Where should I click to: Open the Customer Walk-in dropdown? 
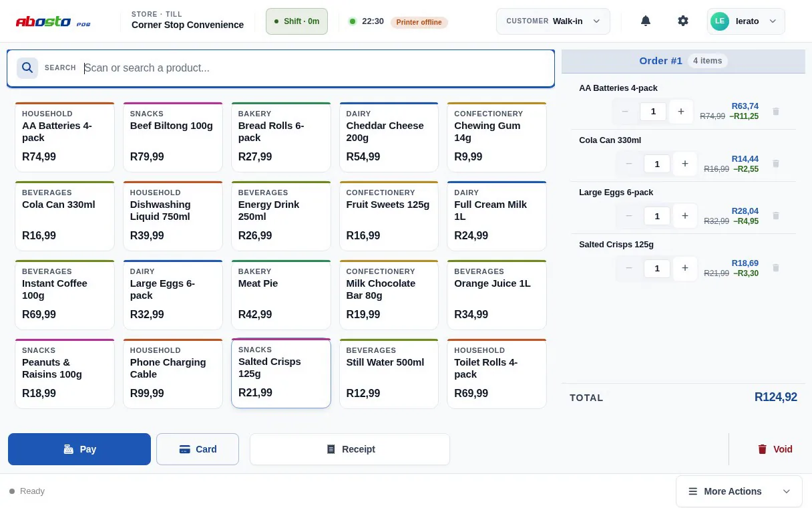pos(553,21)
